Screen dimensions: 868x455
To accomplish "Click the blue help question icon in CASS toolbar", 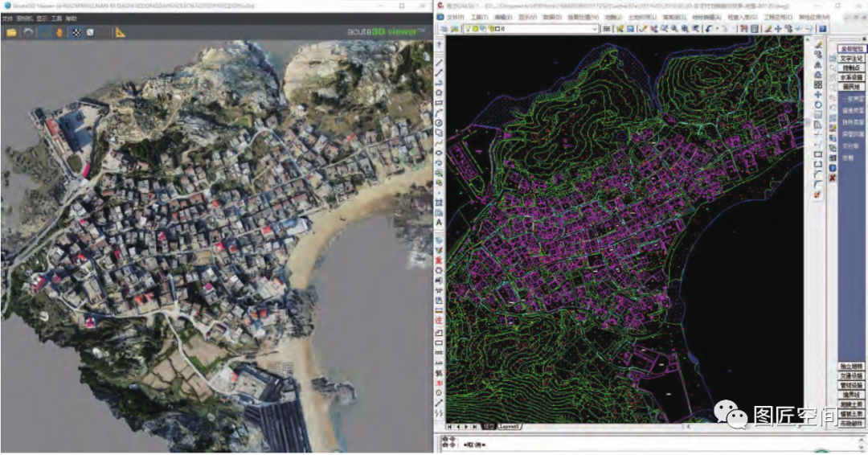I will pyautogui.click(x=823, y=29).
